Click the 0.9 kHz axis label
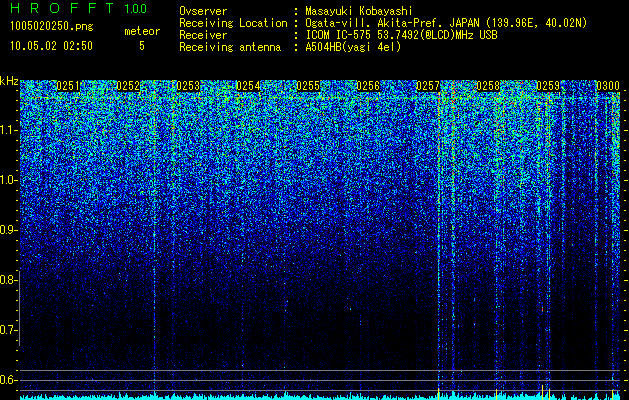The image size is (629, 400). (x=8, y=230)
